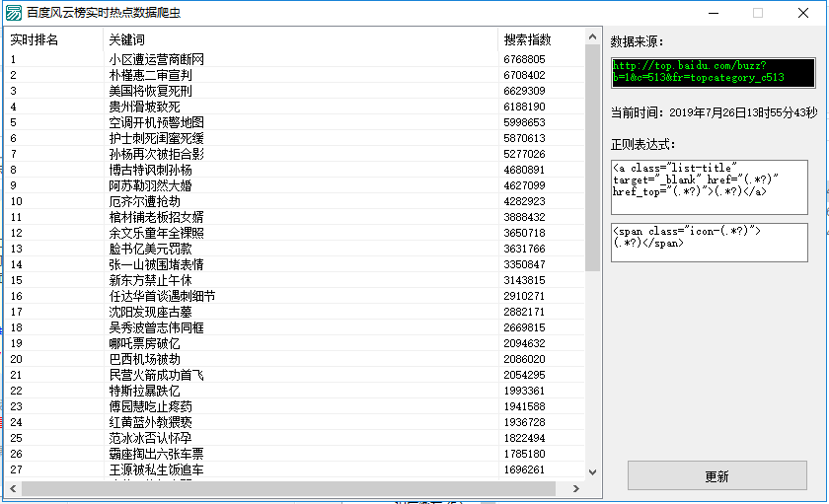This screenshot has height=504, width=829.
Task: Click the 当前时间 timestamp label
Action: coord(714,112)
